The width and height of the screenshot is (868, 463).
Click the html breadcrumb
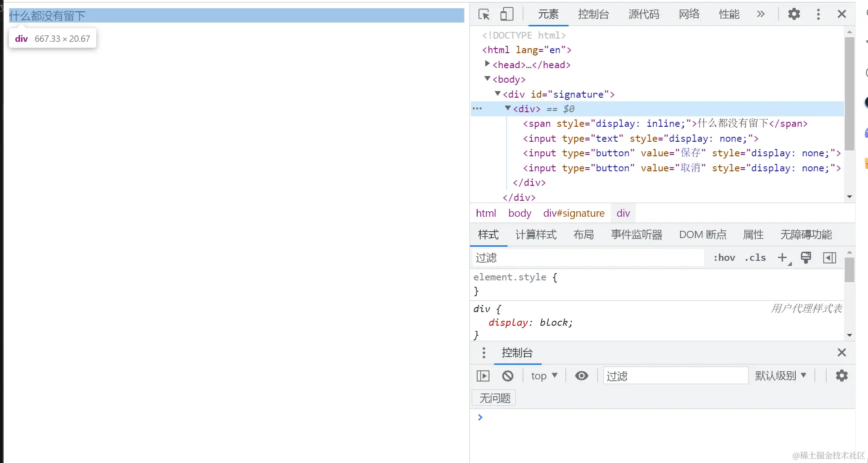click(486, 213)
